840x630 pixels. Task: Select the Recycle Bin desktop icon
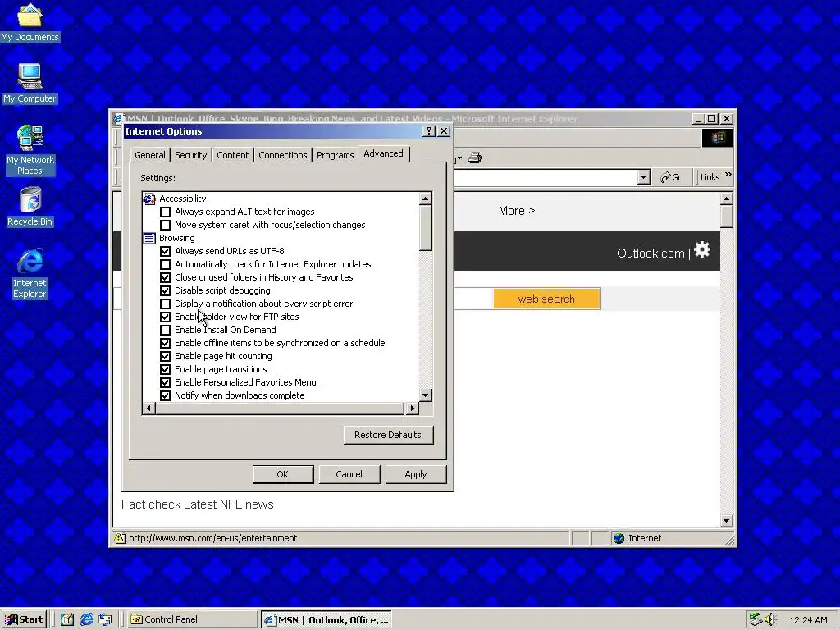tap(30, 207)
